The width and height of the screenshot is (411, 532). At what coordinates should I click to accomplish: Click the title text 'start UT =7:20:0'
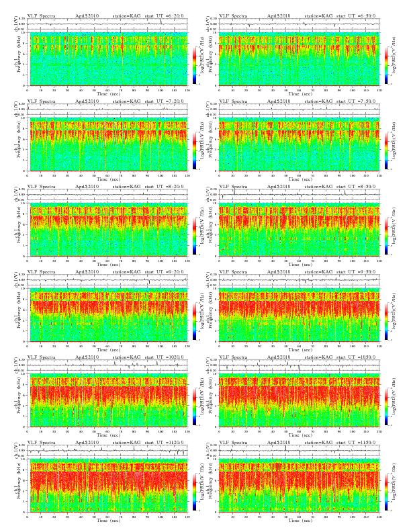164,101
